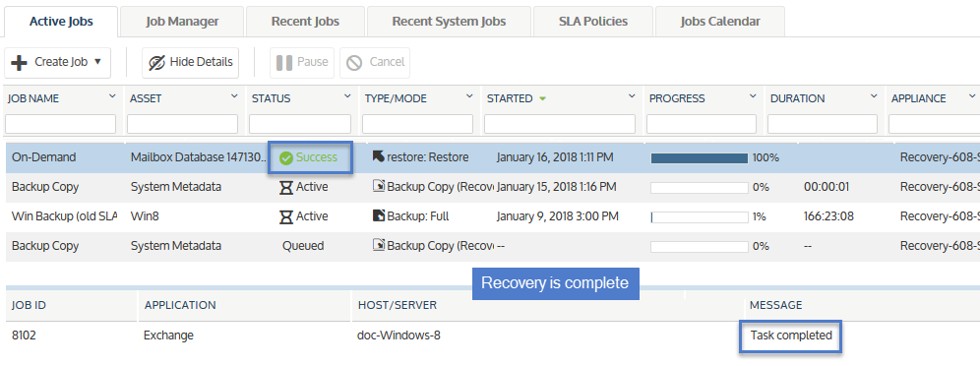Click the Backup Full type icon

(378, 216)
